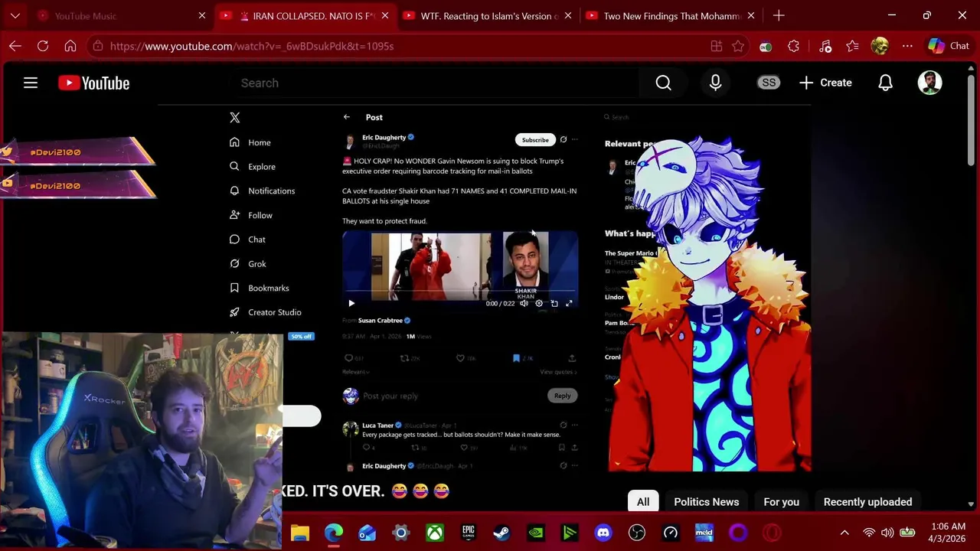The width and height of the screenshot is (980, 551).
Task: Open the YouTube guide hamburger menu
Action: coord(31,83)
